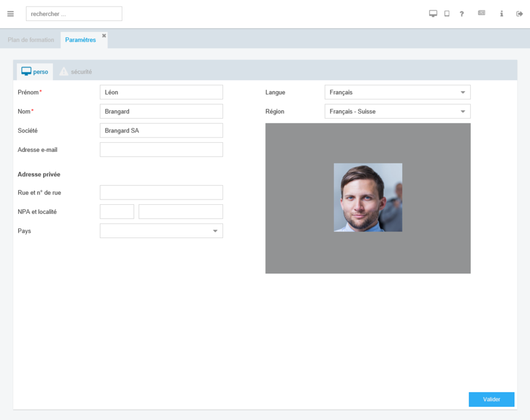Click the information icon

coord(501,14)
